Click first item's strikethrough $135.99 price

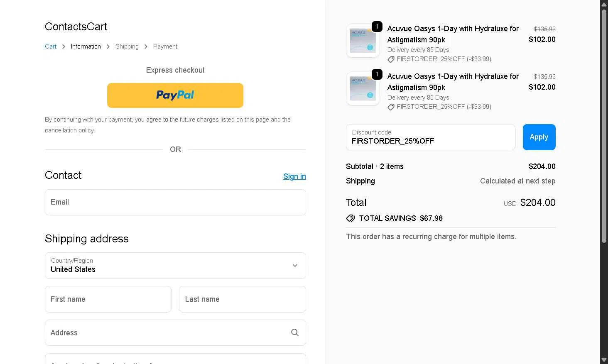544,29
